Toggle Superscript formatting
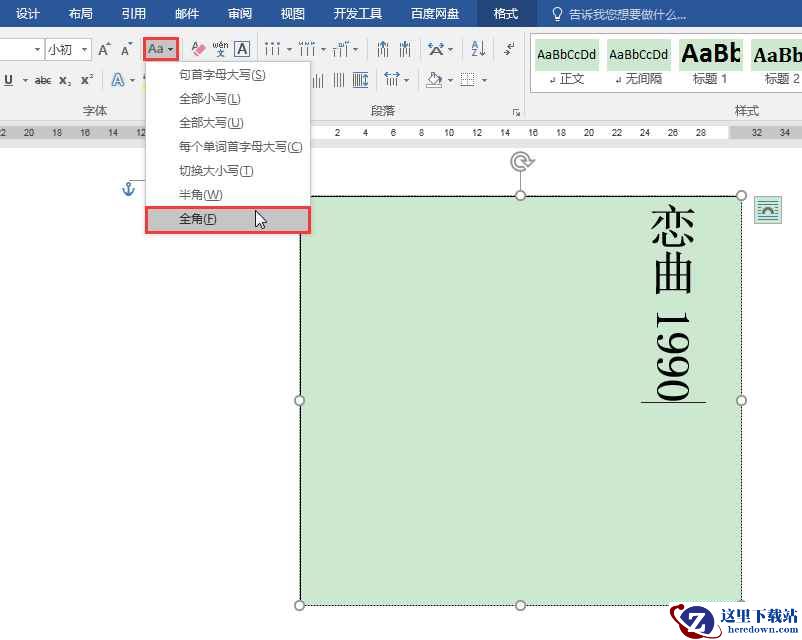Viewport: 802px width, 640px height. [x=87, y=80]
